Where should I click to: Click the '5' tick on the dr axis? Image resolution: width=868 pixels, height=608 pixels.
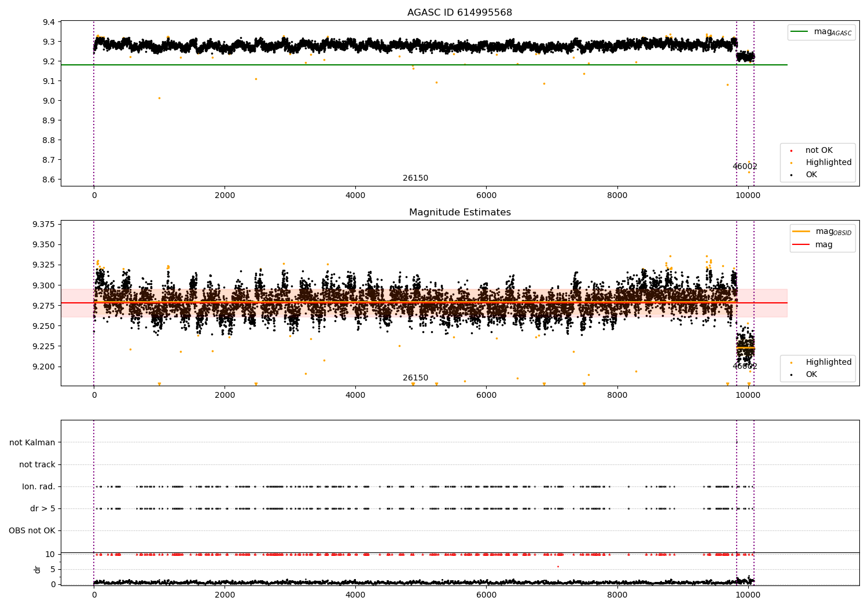tap(53, 569)
